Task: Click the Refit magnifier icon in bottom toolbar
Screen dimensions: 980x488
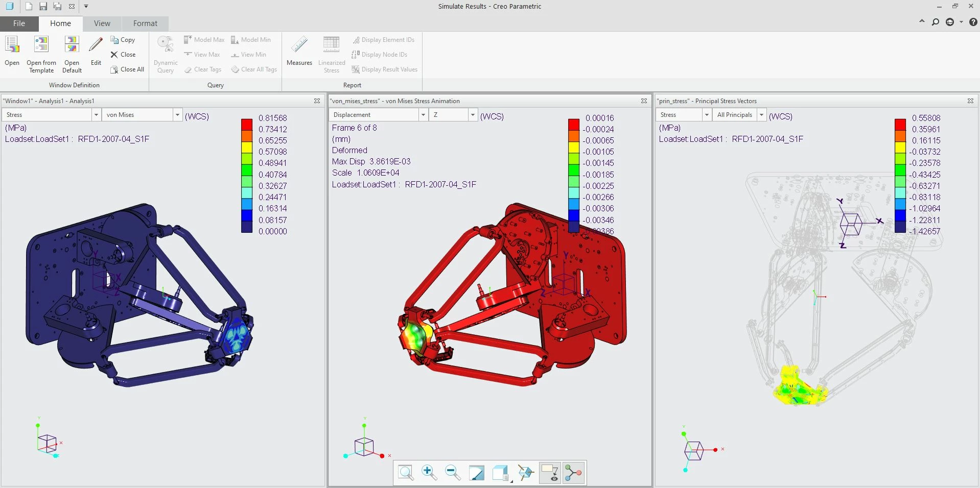Action: coord(406,473)
